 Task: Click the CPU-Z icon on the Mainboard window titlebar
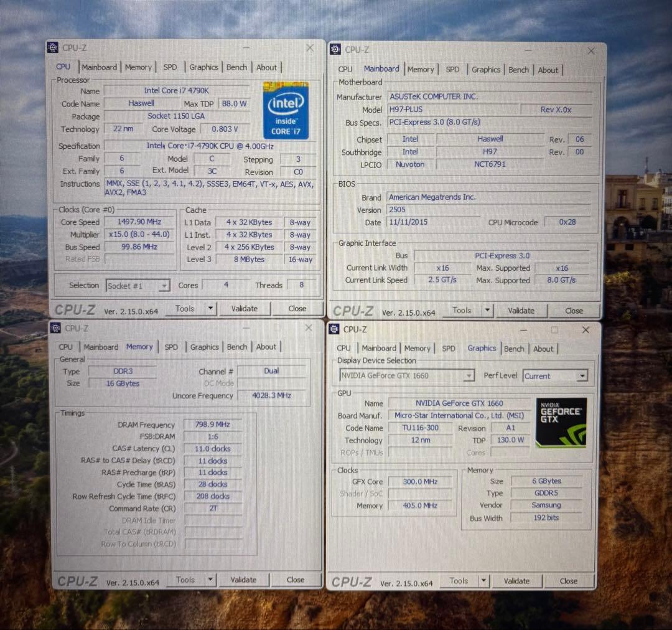[335, 50]
